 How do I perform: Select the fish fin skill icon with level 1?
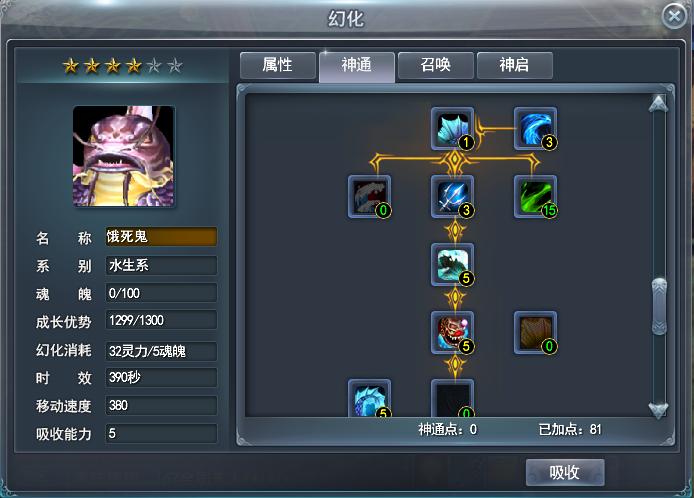452,128
